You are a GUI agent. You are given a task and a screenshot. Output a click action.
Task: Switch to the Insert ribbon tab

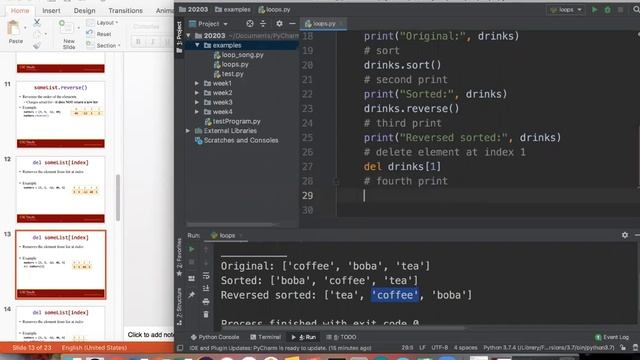[51, 11]
